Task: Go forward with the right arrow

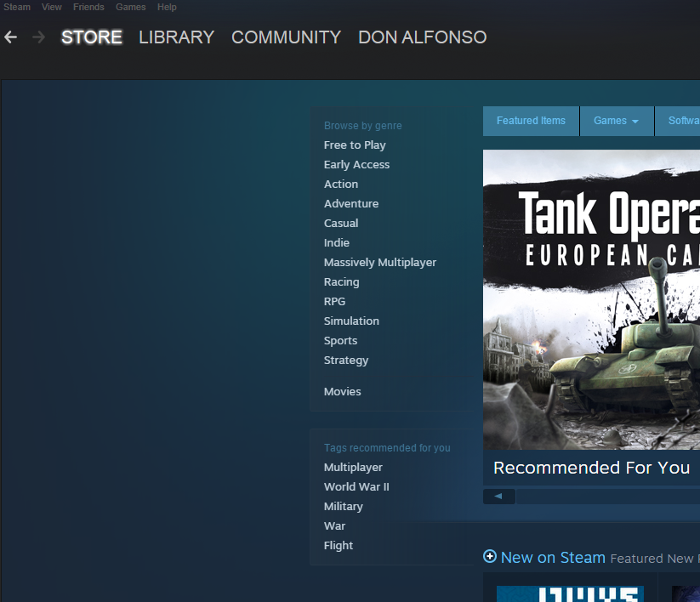Action: 39,37
